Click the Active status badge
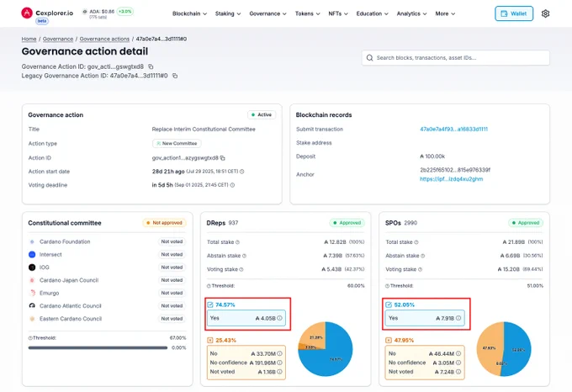 click(262, 115)
